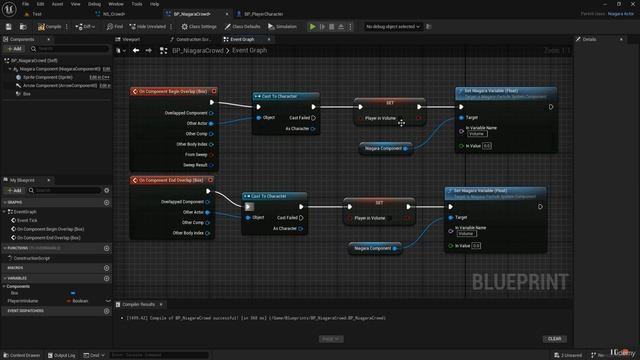
Task: Collapse the EventGraph tree item
Action: pos(4,212)
